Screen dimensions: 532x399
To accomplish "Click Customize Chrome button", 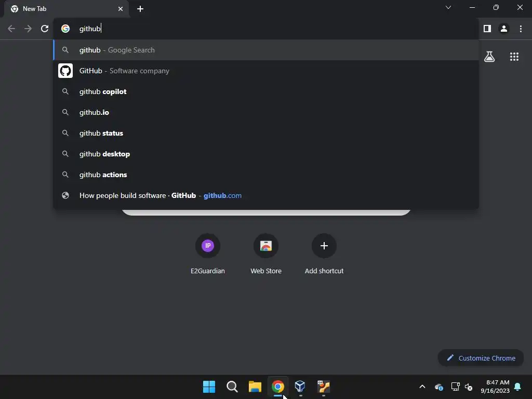I will tap(481, 358).
